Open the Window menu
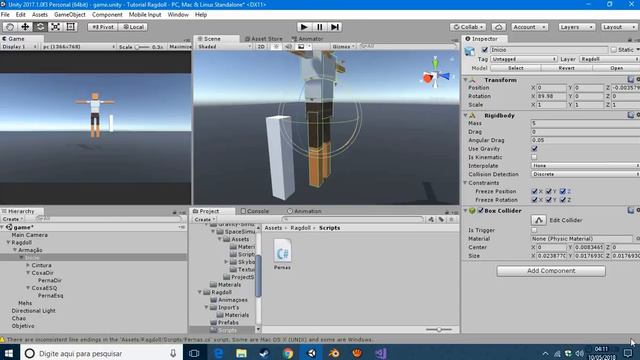Screen dimensions: 640x360 pyautogui.click(x=178, y=15)
